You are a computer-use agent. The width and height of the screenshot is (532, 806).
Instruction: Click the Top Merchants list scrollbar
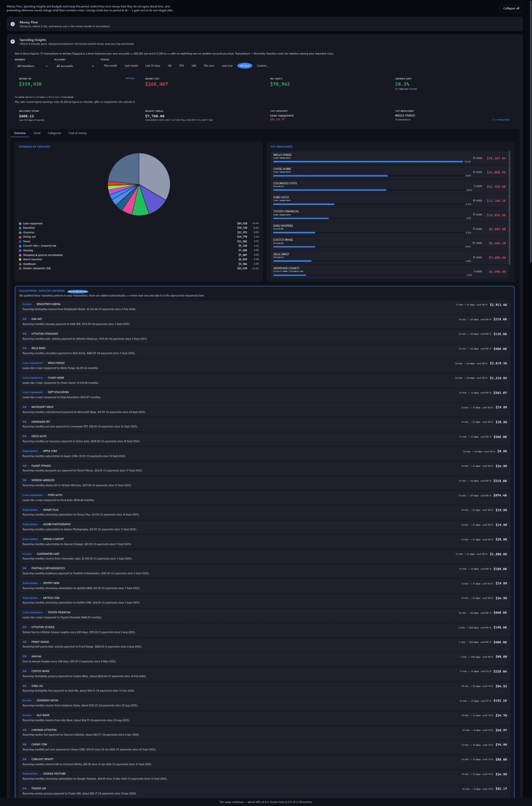[510, 208]
